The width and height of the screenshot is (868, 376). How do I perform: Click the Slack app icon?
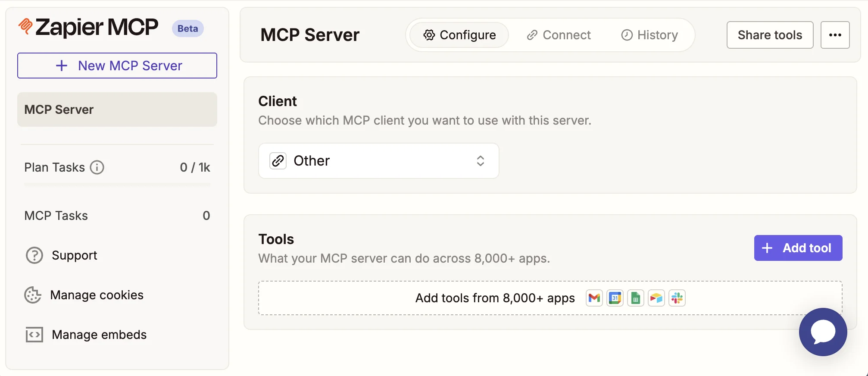677,298
